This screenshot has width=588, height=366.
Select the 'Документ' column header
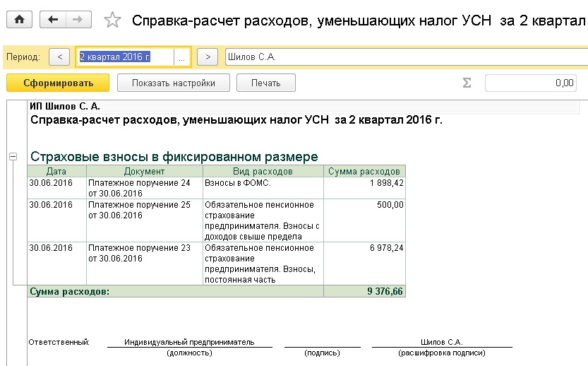click(145, 171)
